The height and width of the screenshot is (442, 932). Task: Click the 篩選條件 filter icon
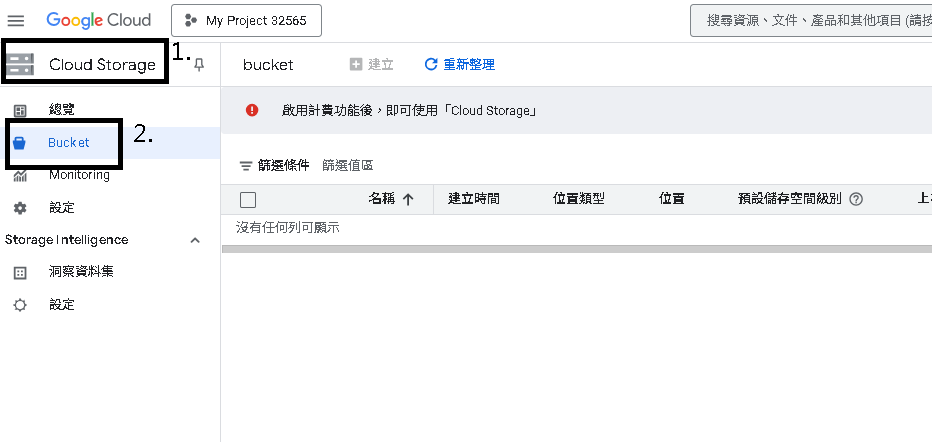point(245,166)
